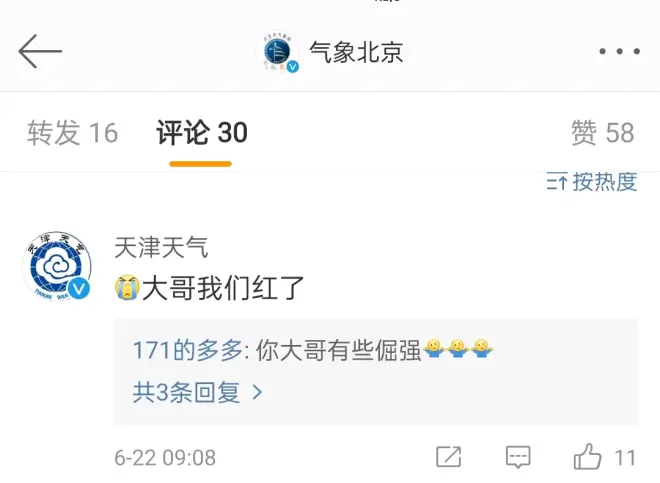This screenshot has height=483, width=660.
Task: Tap the reply text 你大哥有些倔强
Action: point(338,350)
